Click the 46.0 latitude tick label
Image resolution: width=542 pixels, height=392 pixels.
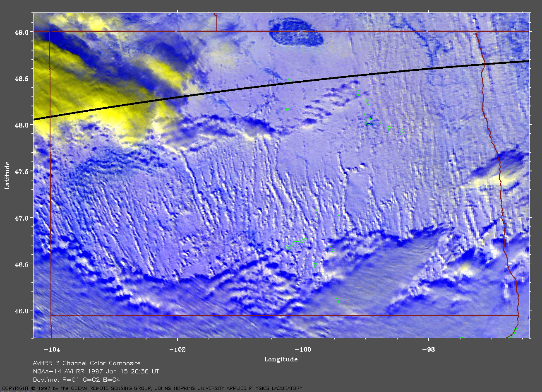coord(21,311)
